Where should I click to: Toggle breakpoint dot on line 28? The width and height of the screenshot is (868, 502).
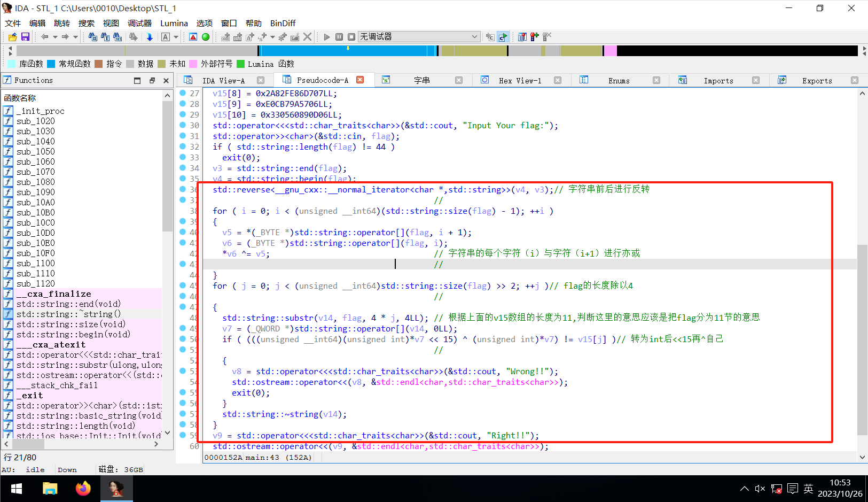point(183,104)
